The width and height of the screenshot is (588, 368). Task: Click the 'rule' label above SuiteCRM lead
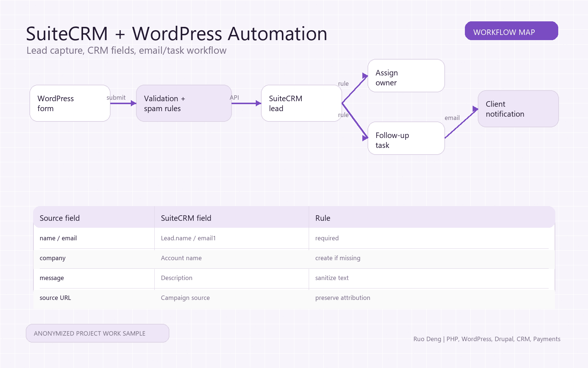[x=343, y=84]
